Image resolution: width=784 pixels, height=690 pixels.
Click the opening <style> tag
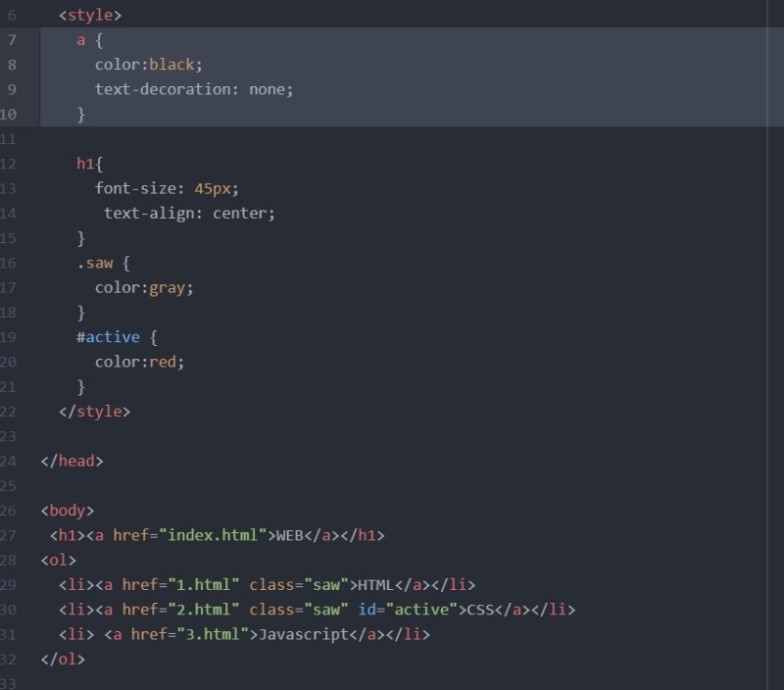coord(90,15)
